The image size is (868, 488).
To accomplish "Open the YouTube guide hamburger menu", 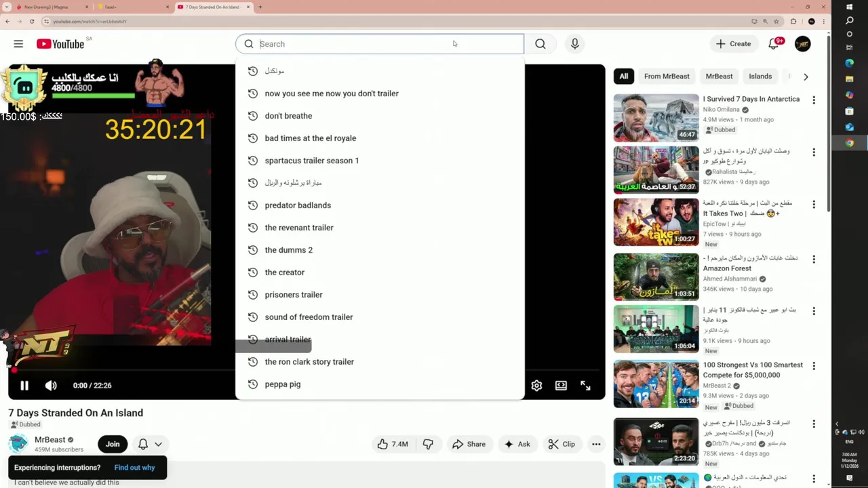I will pyautogui.click(x=18, y=44).
